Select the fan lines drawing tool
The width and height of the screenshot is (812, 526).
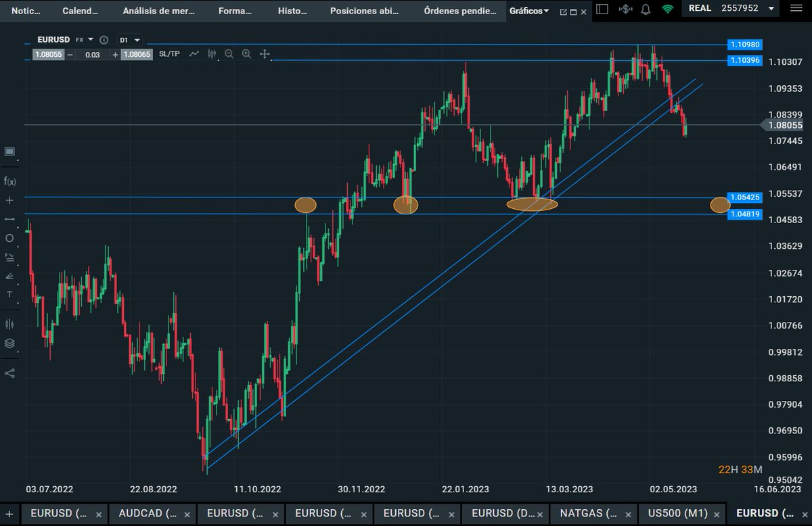tap(9, 276)
